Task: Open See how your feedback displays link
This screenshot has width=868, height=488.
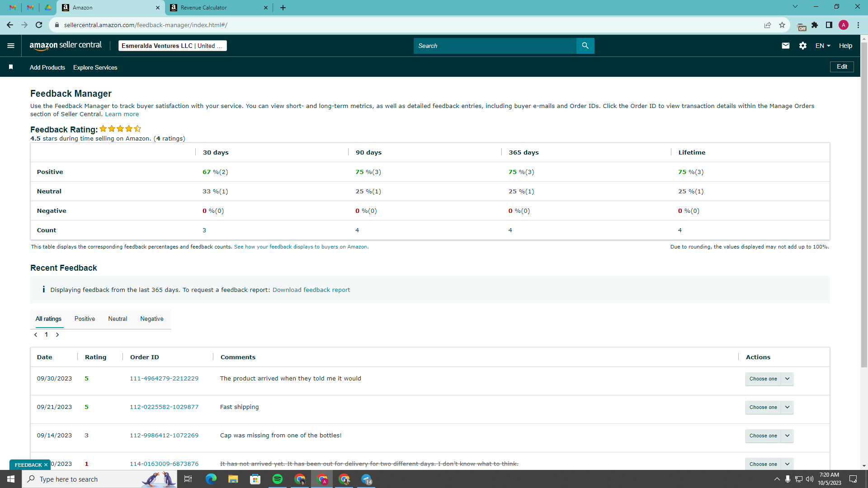Action: click(301, 247)
